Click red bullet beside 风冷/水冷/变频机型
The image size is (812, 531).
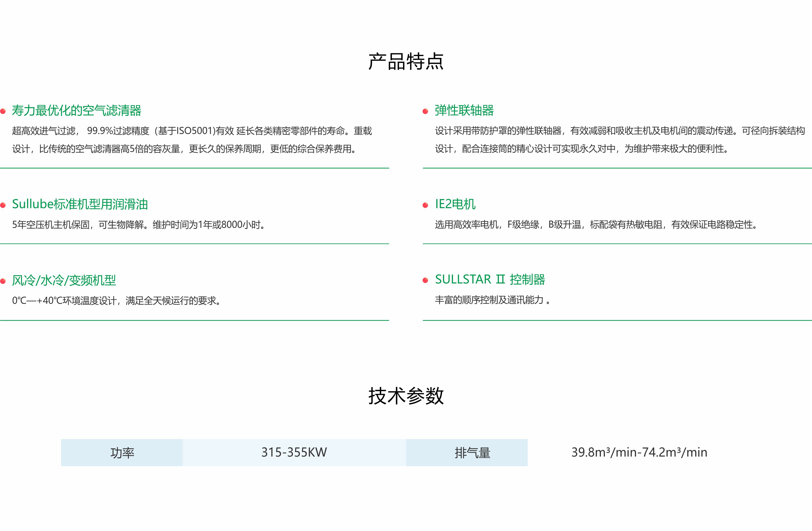click(3, 281)
